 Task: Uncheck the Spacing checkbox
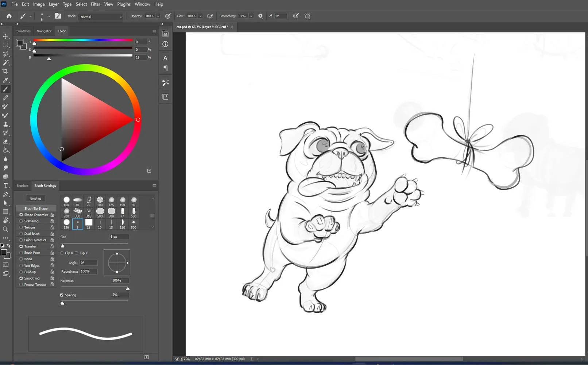point(62,295)
